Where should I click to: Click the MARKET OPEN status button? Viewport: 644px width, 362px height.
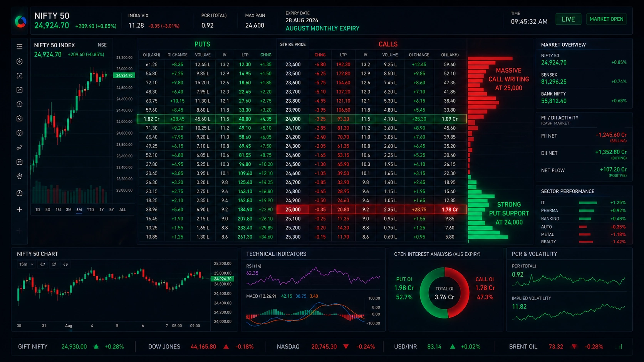[606, 19]
